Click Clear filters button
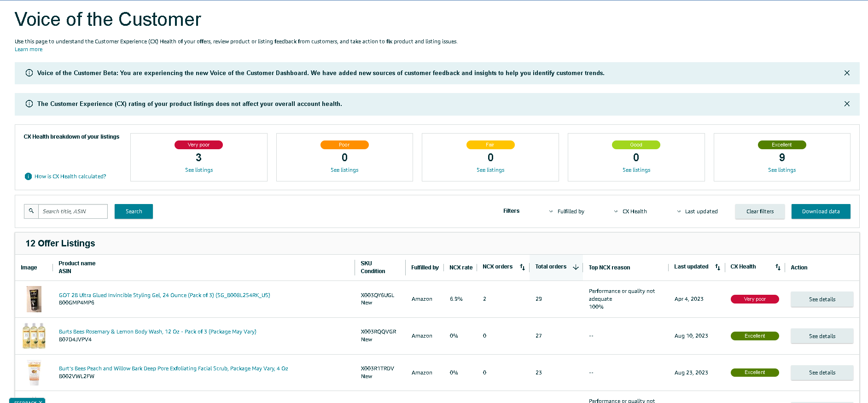Viewport: 868px width, 403px height. pos(760,211)
